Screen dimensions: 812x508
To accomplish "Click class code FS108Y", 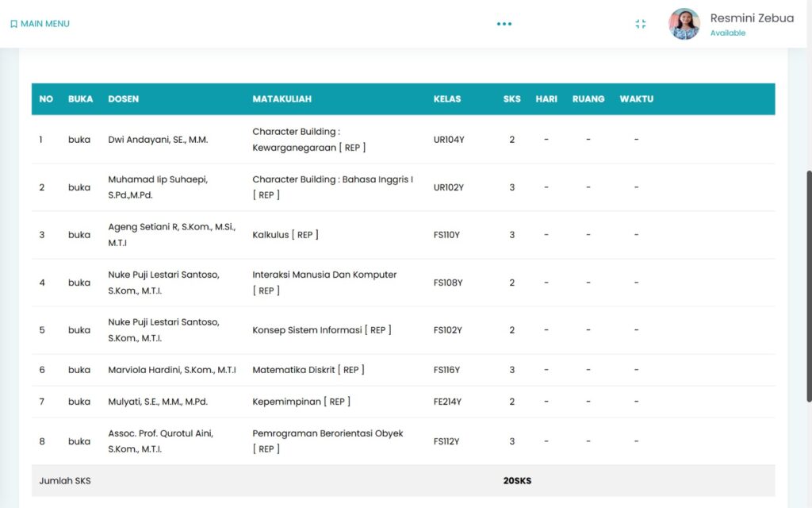I will pos(448,283).
